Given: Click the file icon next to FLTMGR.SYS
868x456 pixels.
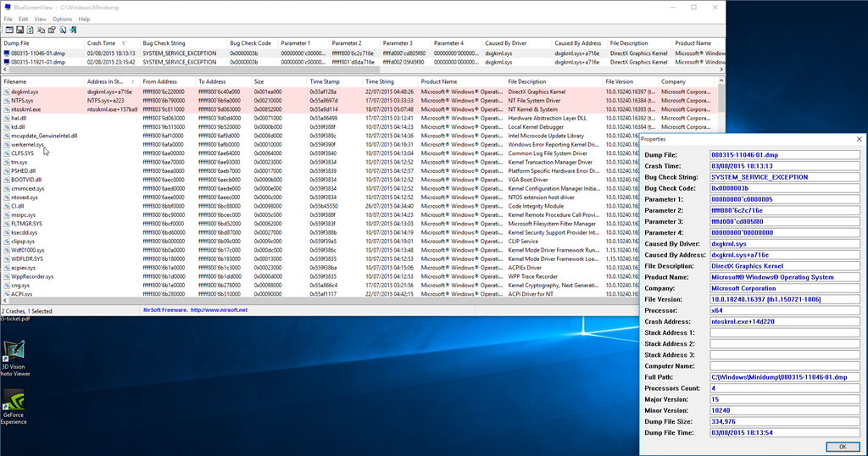Looking at the screenshot, I should pyautogui.click(x=7, y=224).
